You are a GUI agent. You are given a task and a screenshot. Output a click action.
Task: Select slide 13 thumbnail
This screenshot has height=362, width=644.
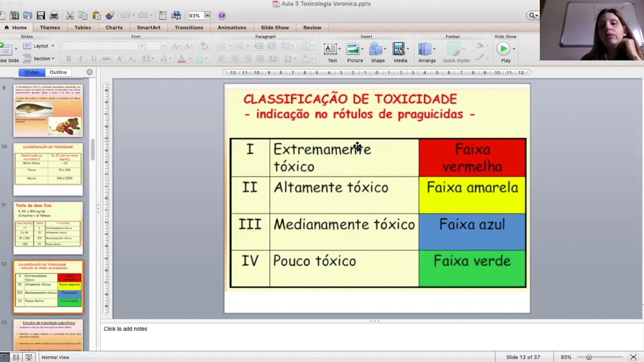pyautogui.click(x=48, y=335)
